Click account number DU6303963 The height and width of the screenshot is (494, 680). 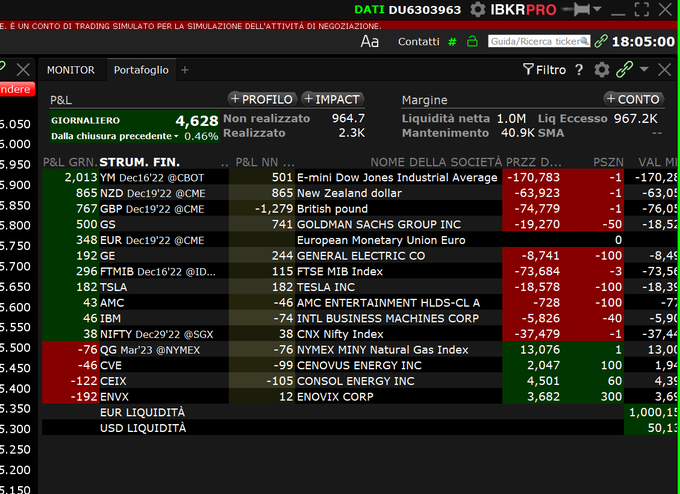(x=425, y=10)
